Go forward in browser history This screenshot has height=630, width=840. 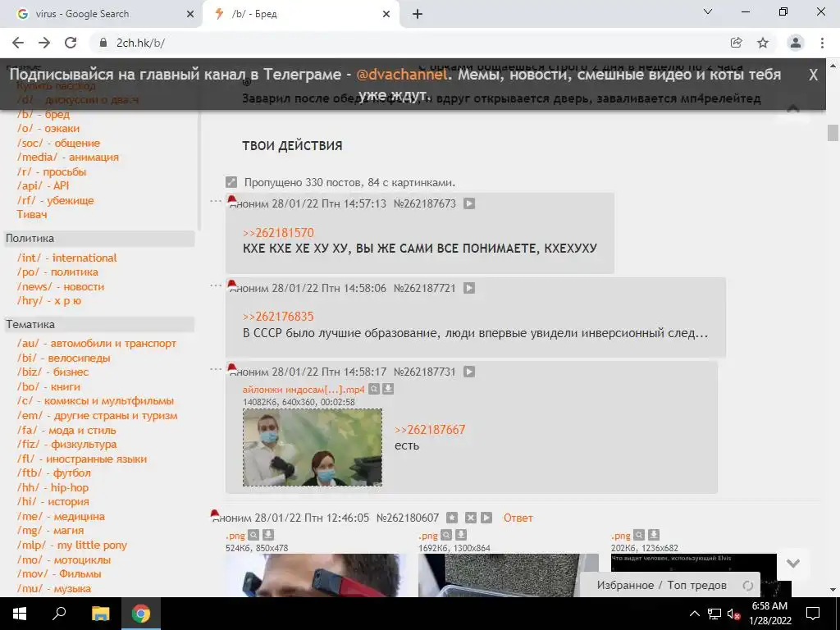tap(44, 43)
